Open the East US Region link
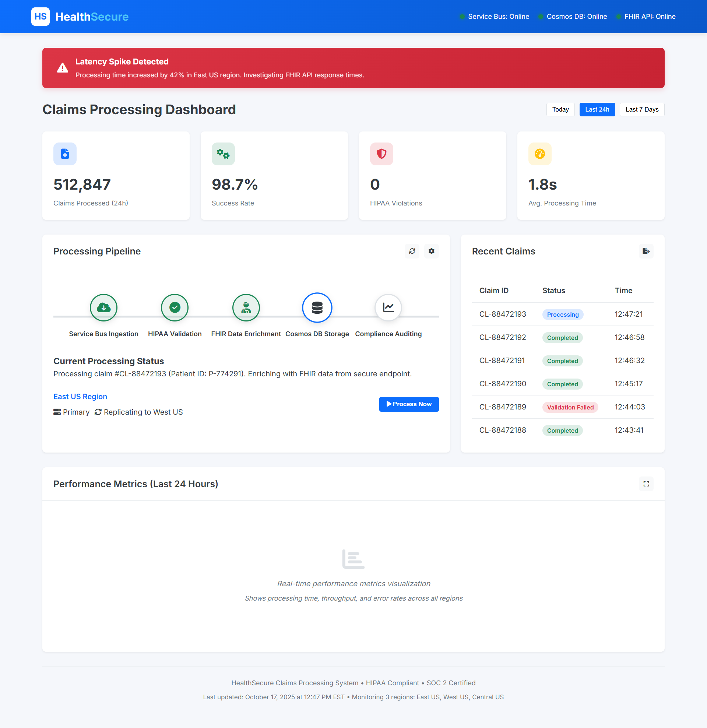This screenshot has width=707, height=728. [x=80, y=396]
